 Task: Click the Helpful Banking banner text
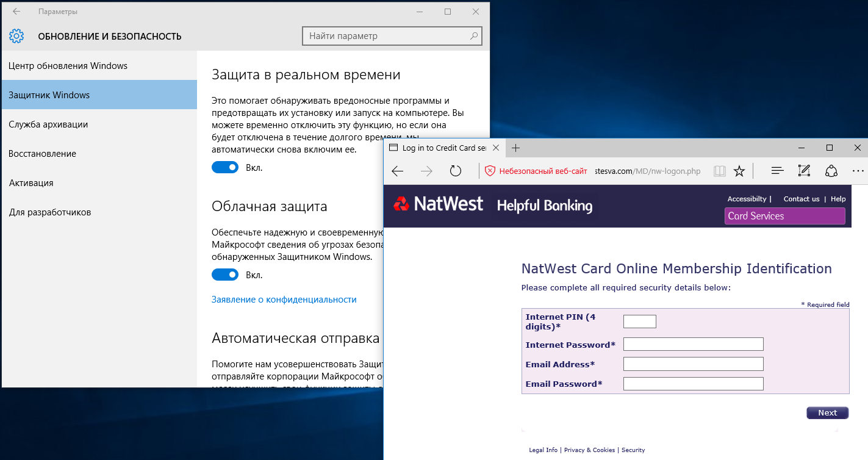545,206
